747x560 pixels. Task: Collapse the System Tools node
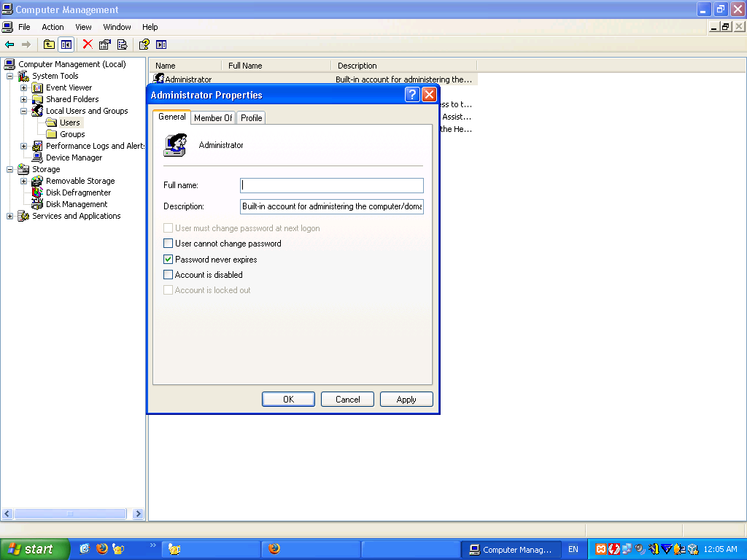[x=9, y=76]
